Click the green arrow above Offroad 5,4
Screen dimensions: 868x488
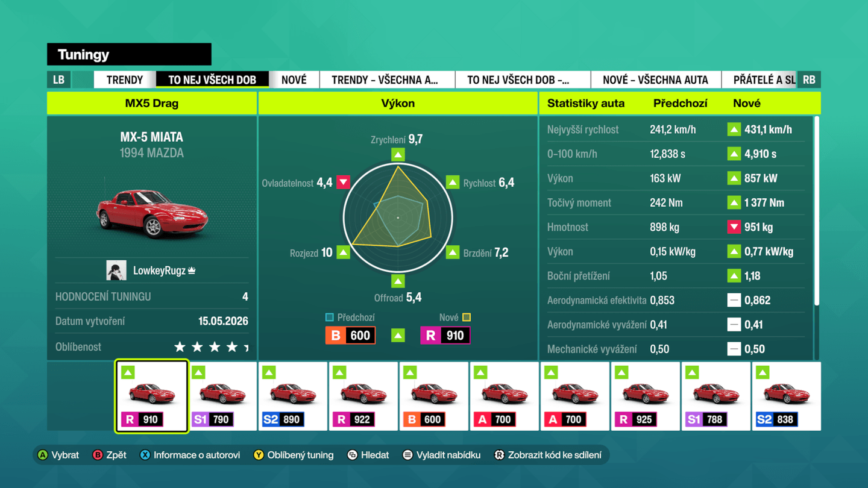click(398, 281)
